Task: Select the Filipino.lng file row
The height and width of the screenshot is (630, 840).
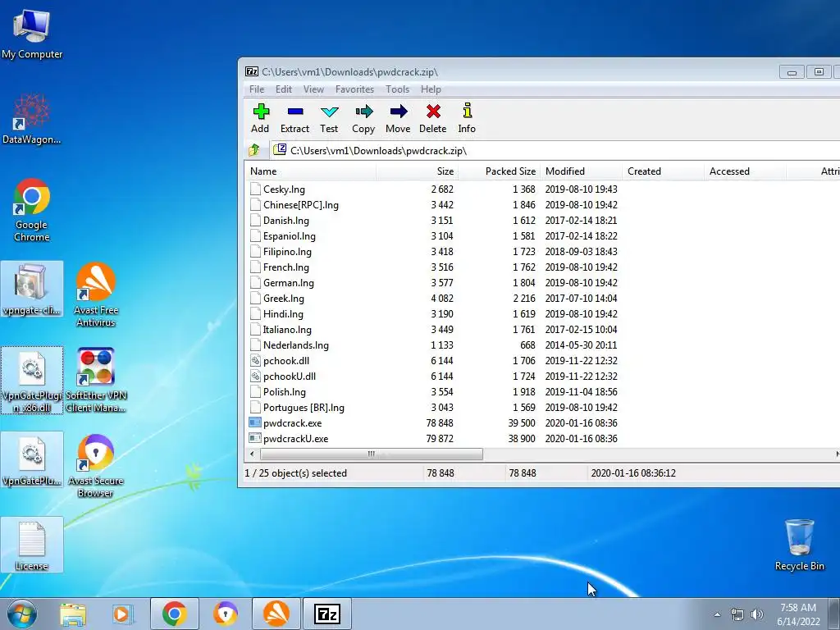Action: [x=541, y=251]
